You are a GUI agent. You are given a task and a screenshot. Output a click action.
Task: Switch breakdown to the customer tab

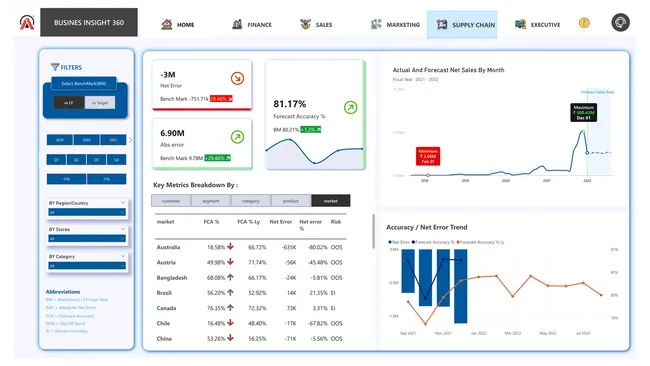(x=171, y=201)
